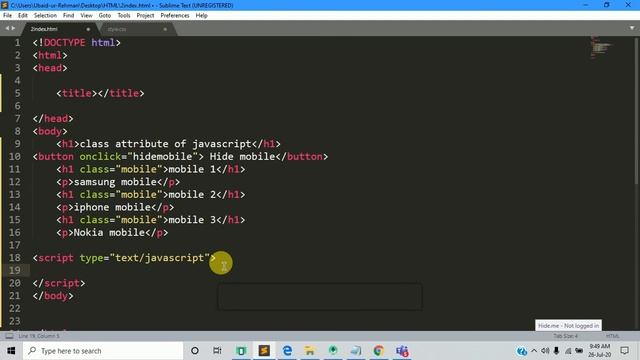Screen dimensions: 640x360
Task: Open Cortana circle icon in taskbar
Action: [x=195, y=351]
